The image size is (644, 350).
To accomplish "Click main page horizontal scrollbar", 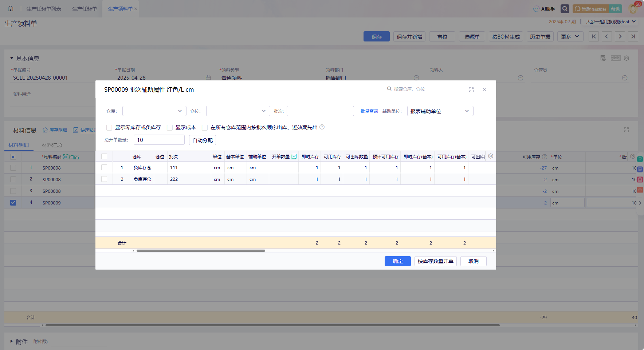I will click(x=272, y=325).
